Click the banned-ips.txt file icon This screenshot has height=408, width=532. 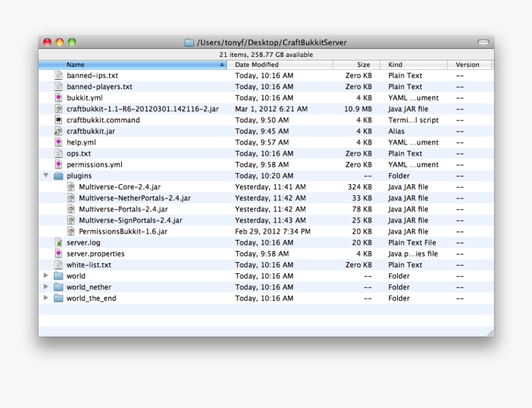pyautogui.click(x=58, y=75)
